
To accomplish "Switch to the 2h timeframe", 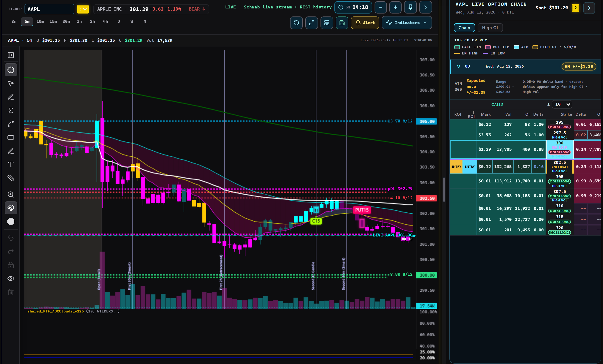I will click(92, 22).
